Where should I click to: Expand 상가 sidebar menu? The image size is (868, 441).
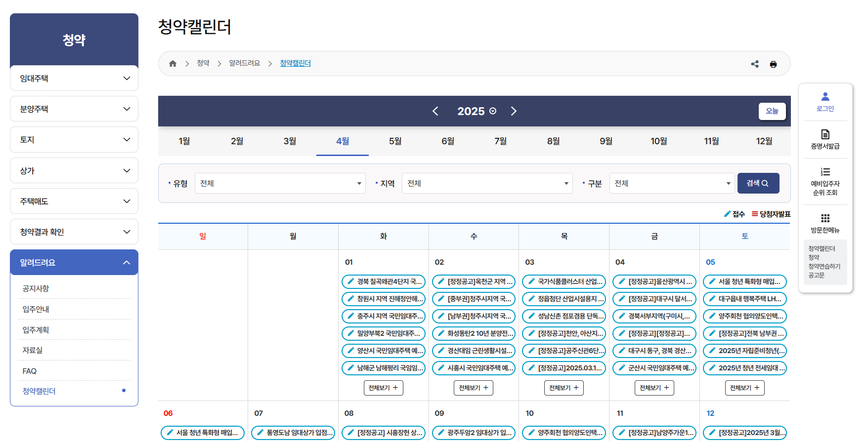tap(74, 170)
